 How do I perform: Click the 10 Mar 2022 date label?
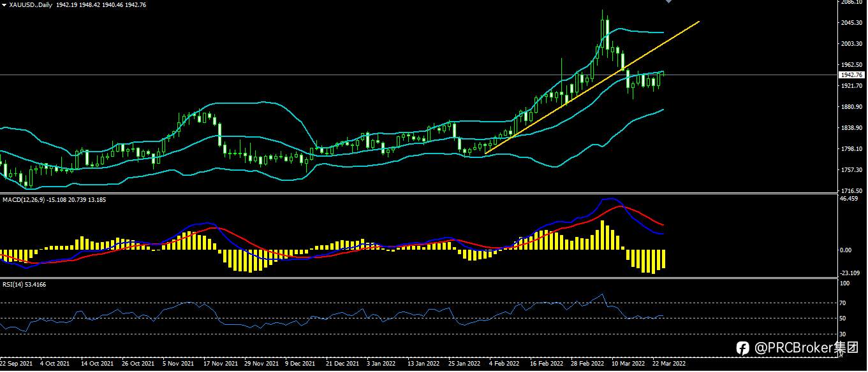[628, 364]
